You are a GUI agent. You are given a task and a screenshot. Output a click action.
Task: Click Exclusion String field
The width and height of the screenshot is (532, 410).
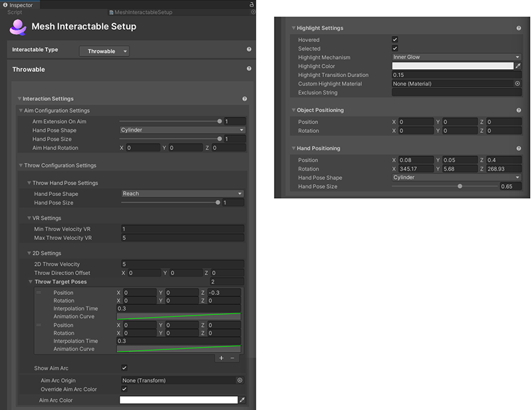[x=457, y=92]
